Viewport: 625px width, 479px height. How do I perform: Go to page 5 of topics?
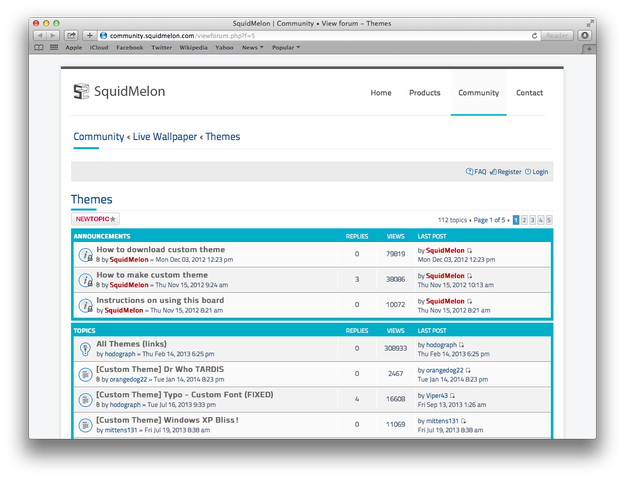click(549, 220)
